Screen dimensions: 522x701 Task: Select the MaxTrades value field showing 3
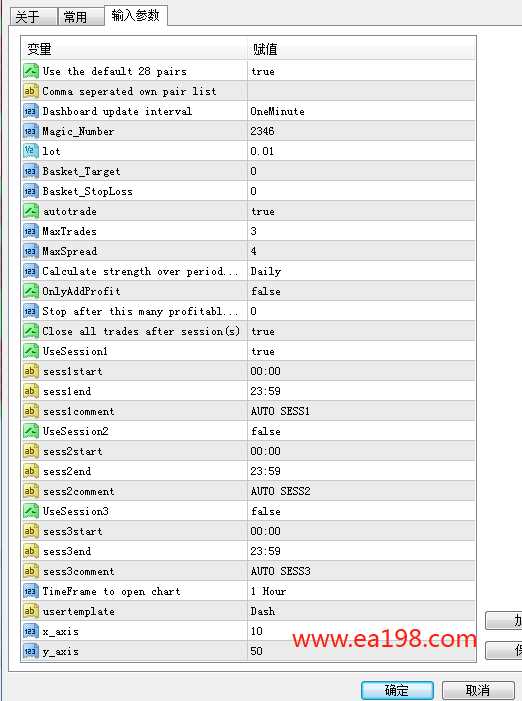361,231
